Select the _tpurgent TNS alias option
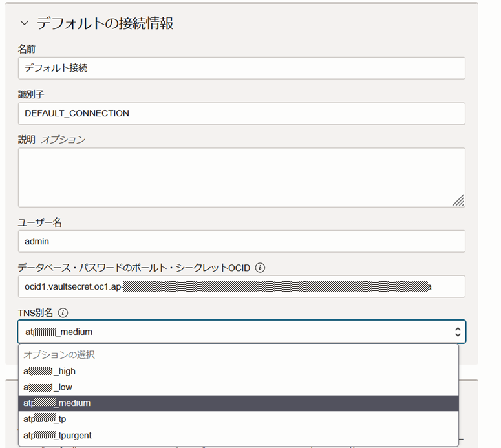Viewport: 501px width, 448px height. (x=239, y=435)
